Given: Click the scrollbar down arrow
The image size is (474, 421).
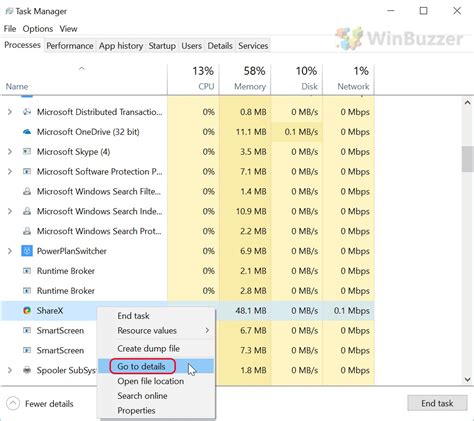Looking at the screenshot, I should coord(467,379).
